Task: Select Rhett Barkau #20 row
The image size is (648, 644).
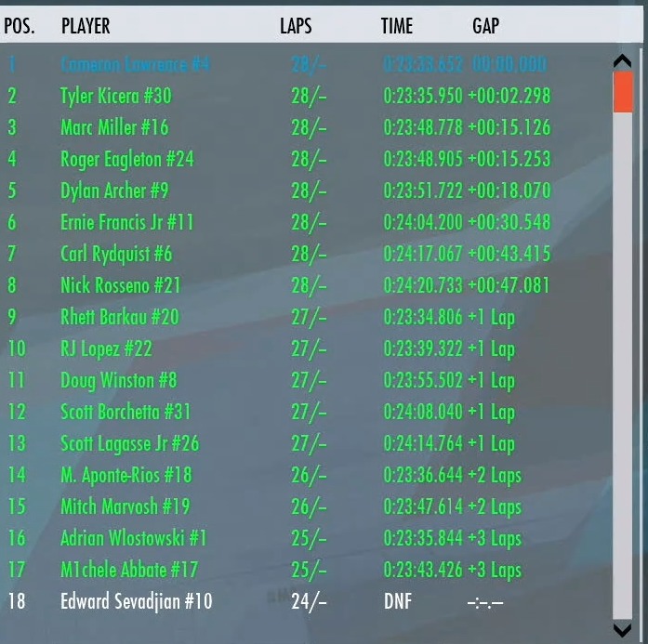Action: tap(119, 317)
